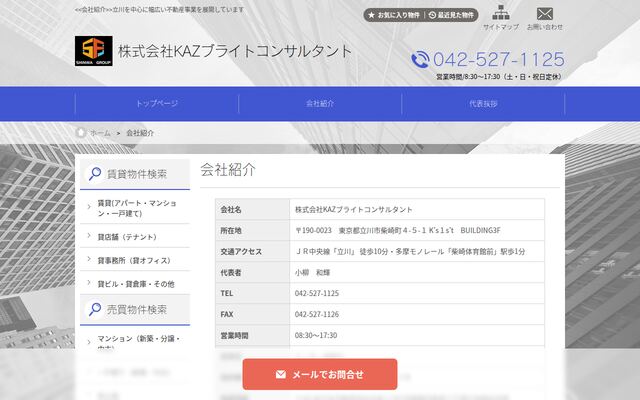Open the トップページ navigation tab

tap(157, 104)
